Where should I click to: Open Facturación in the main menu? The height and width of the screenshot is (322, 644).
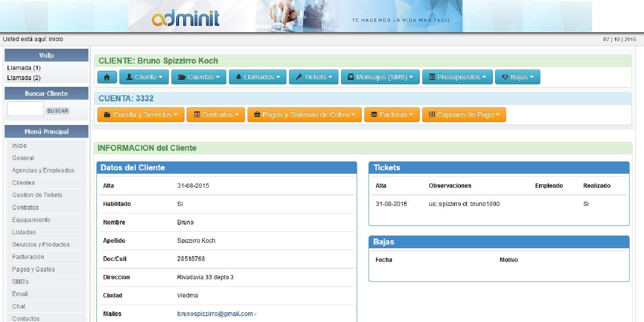point(28,257)
